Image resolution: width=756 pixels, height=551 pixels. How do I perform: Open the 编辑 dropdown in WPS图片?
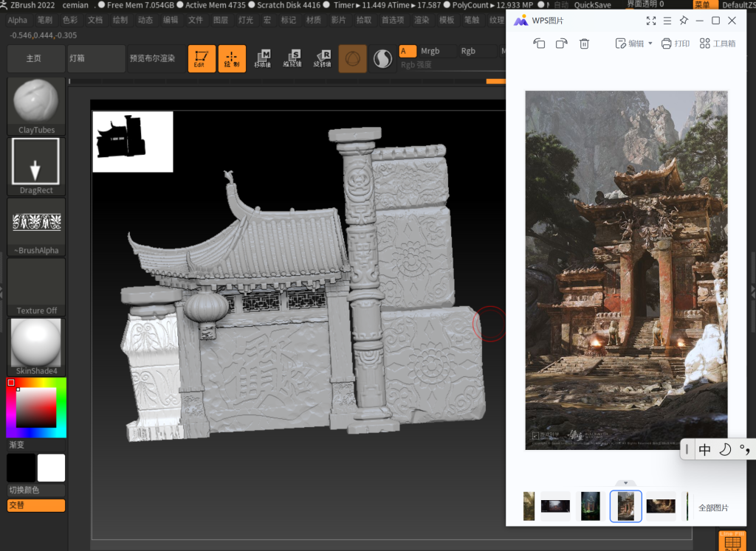pyautogui.click(x=634, y=44)
